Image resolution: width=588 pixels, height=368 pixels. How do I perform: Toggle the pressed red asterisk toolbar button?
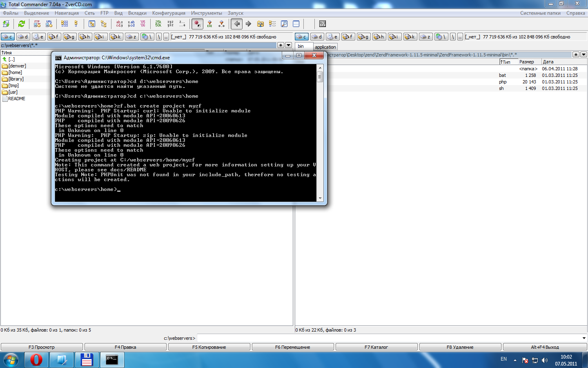click(x=197, y=24)
